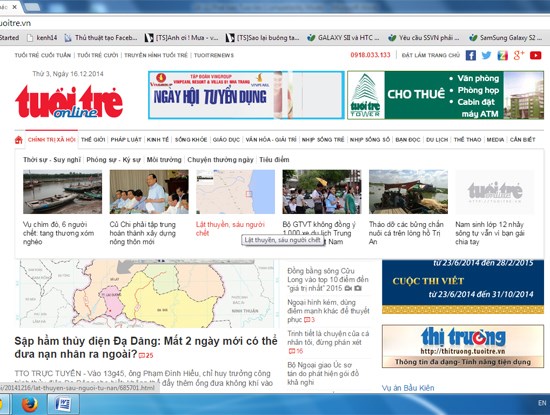
Task: Open 'Lật thuyền, sáu người chết' headline
Action: coord(230,228)
